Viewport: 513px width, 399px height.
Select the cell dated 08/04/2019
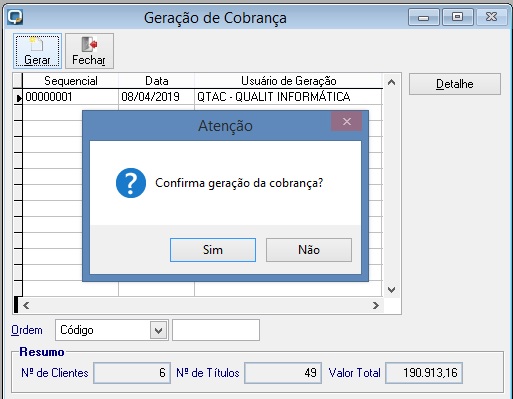(156, 97)
